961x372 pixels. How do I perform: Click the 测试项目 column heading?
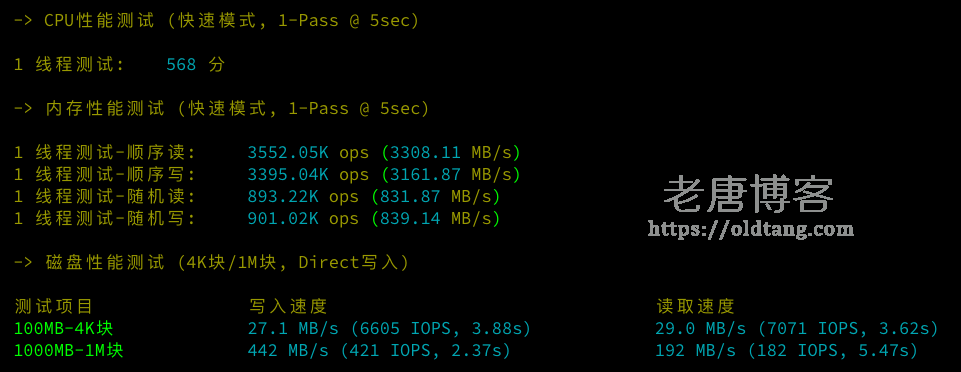click(x=53, y=306)
